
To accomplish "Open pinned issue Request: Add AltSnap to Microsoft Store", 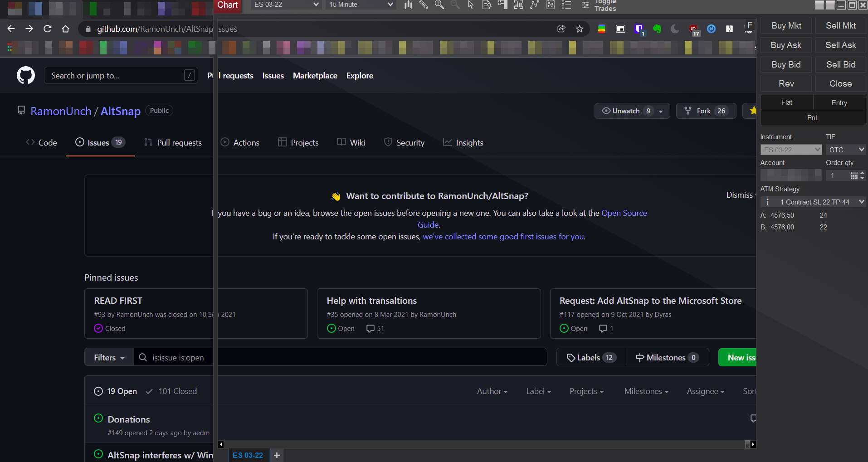I will click(650, 301).
